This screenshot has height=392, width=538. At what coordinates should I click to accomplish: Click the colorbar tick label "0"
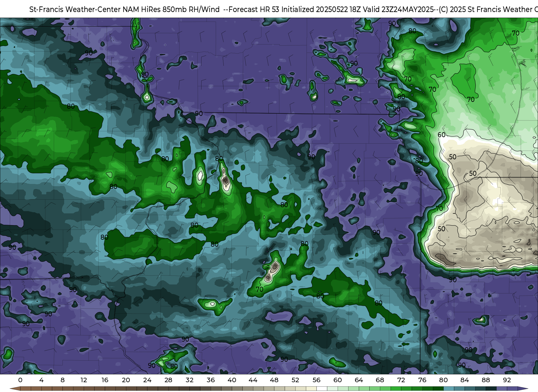(20, 380)
